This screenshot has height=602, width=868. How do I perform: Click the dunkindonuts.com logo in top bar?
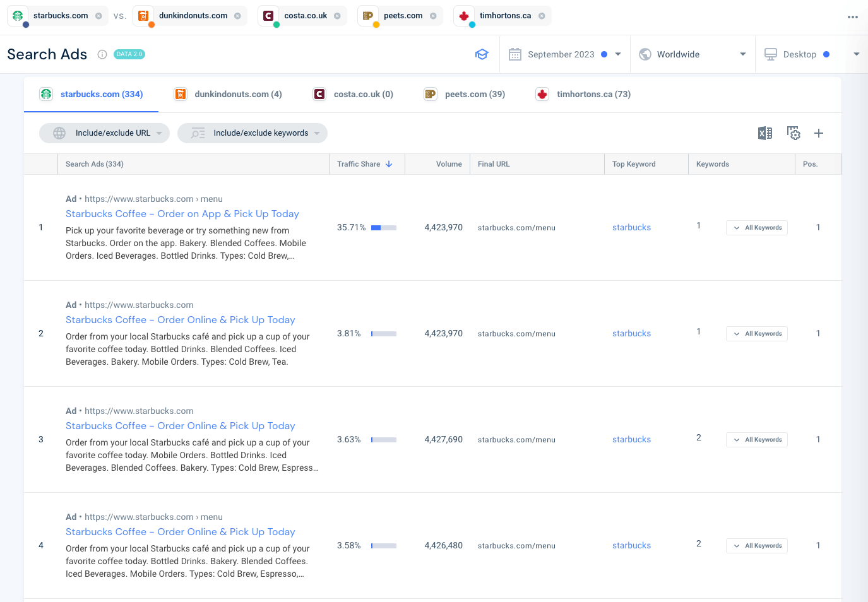[x=143, y=16]
